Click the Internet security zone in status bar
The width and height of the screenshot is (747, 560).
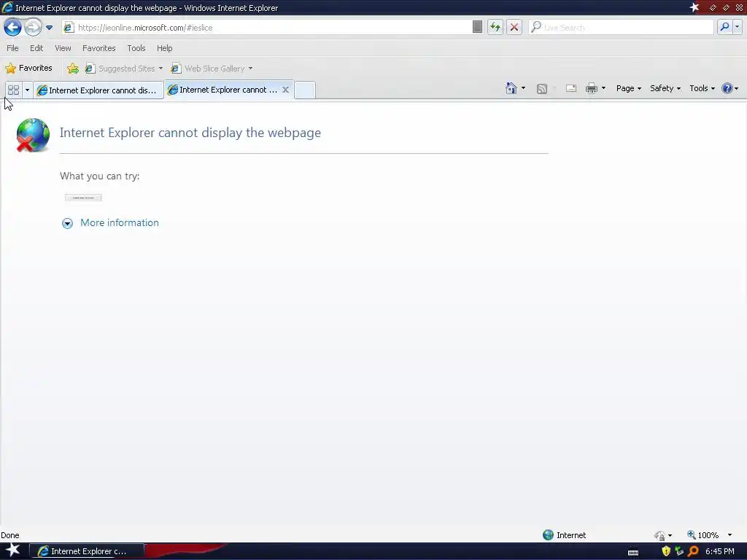pos(565,534)
